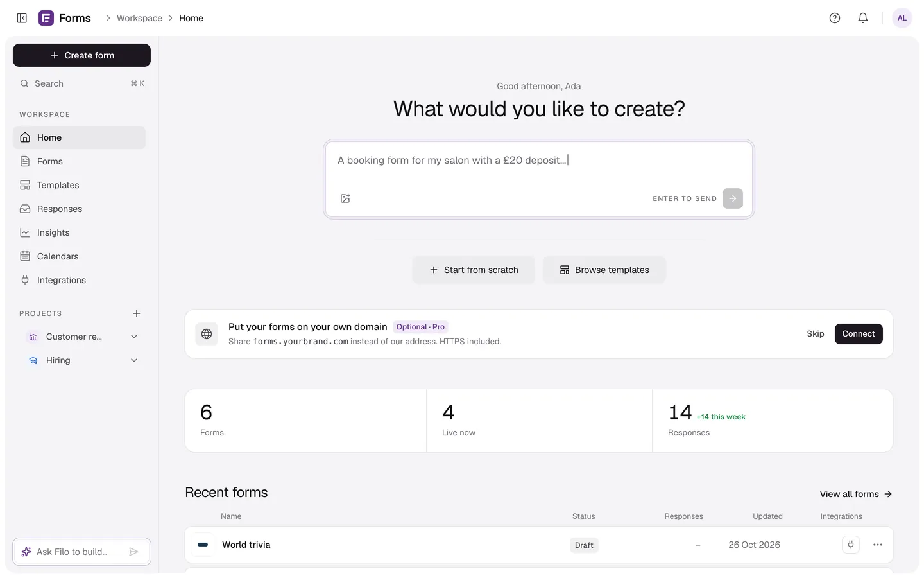Expand Hiring project
This screenshot has width=924, height=578.
(x=134, y=360)
